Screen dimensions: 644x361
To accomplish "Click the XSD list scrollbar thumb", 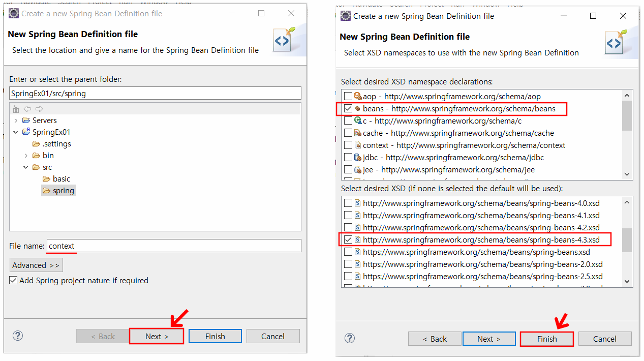I will [x=627, y=240].
